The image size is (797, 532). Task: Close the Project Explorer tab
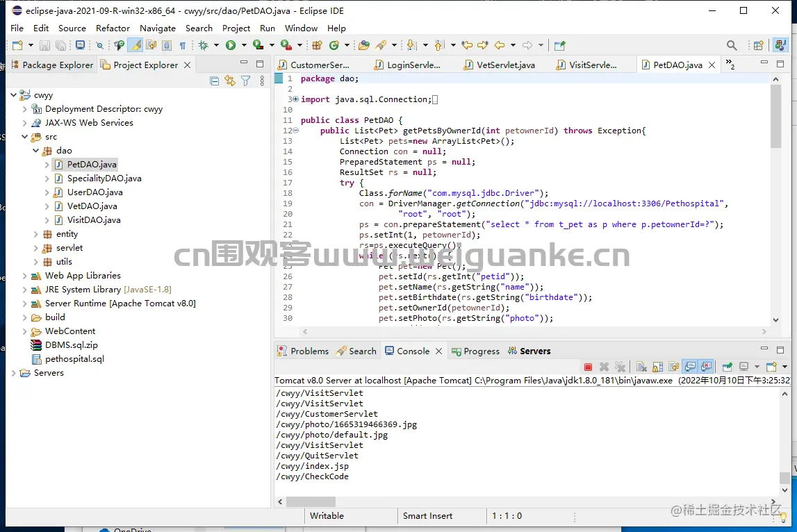point(188,65)
